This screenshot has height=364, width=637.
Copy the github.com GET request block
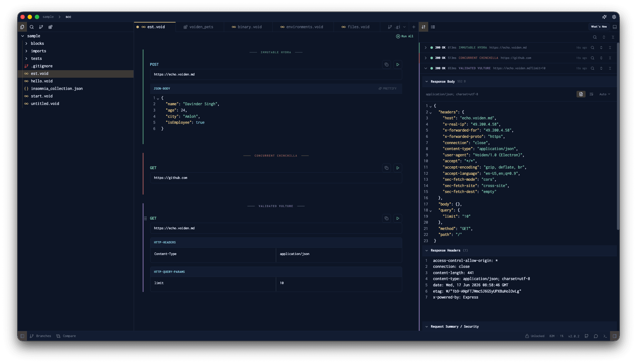point(387,168)
